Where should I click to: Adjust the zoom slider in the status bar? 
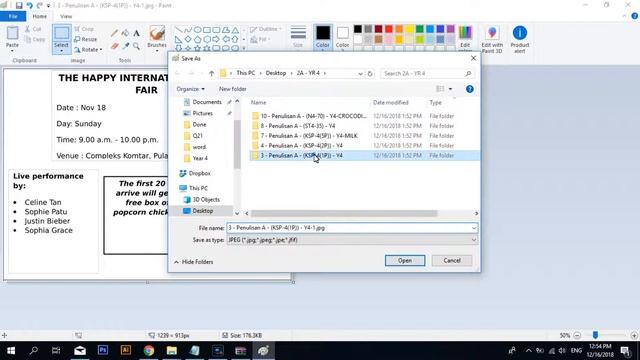596,335
